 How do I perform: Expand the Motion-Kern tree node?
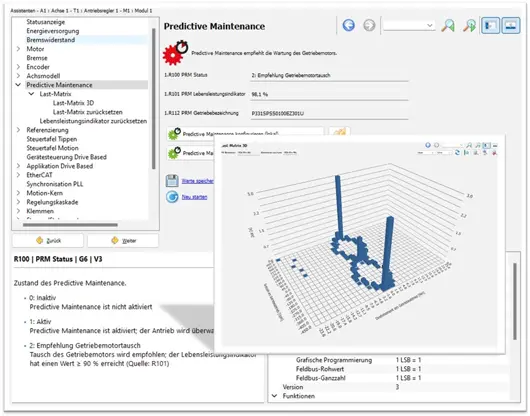(x=18, y=193)
